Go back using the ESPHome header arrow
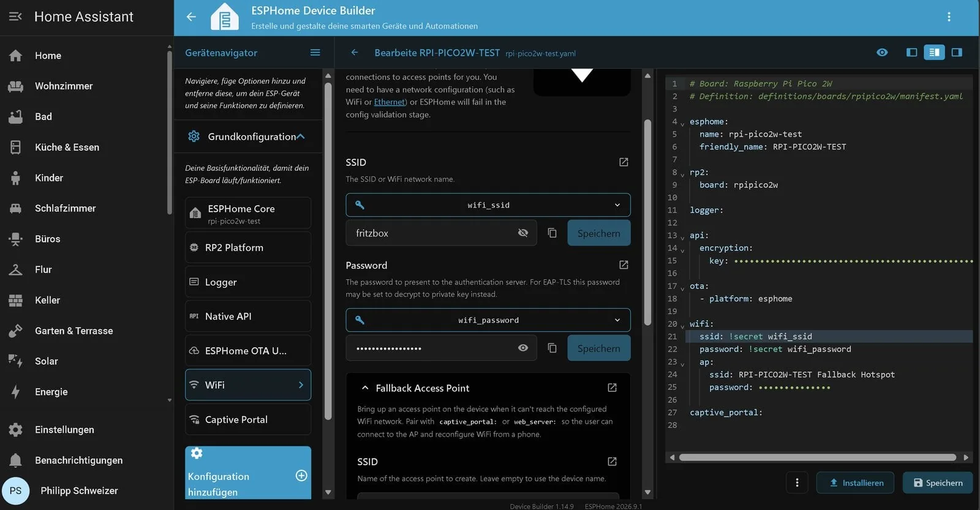The width and height of the screenshot is (980, 510). 191,17
